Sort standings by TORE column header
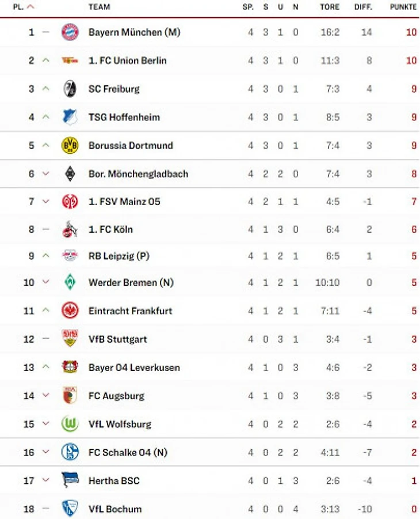Screen dimensions: 420x519 pos(330,7)
